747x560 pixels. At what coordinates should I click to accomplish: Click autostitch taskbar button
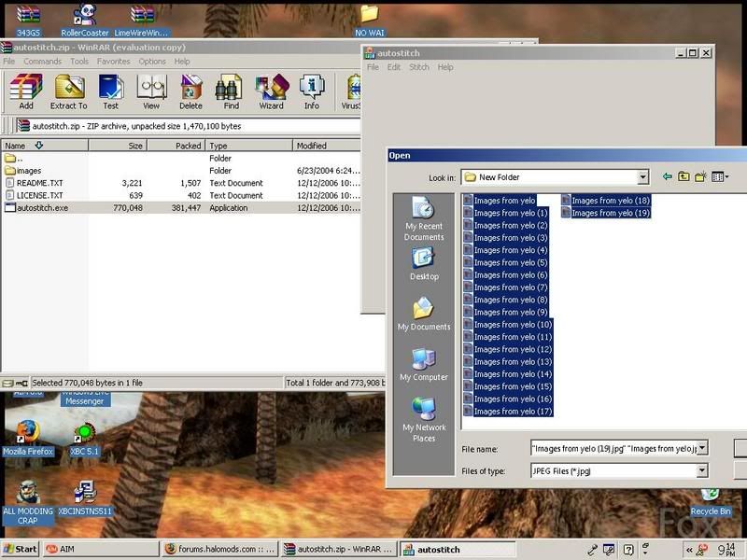tap(458, 549)
